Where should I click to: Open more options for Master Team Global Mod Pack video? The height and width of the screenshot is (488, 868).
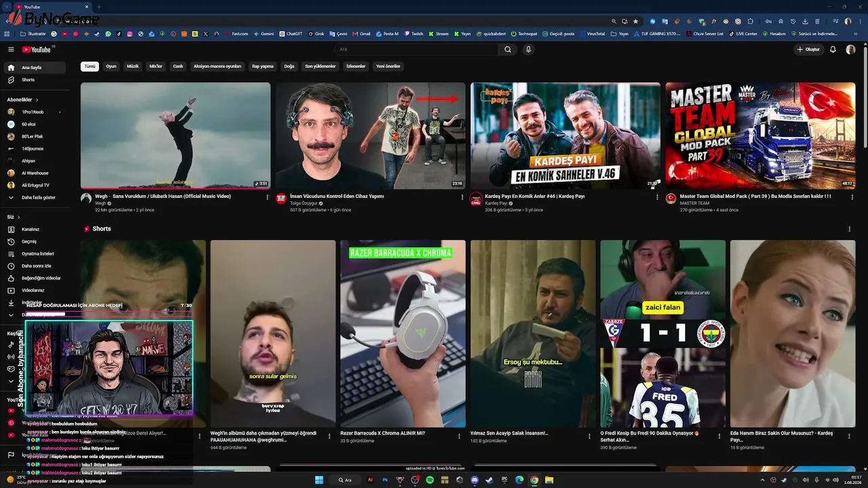pyautogui.click(x=852, y=197)
